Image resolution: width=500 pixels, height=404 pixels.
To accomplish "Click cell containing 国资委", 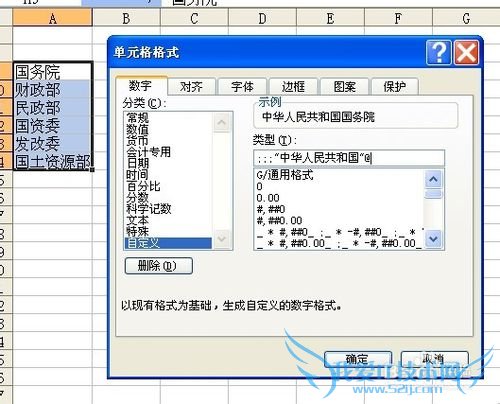I will [52, 125].
